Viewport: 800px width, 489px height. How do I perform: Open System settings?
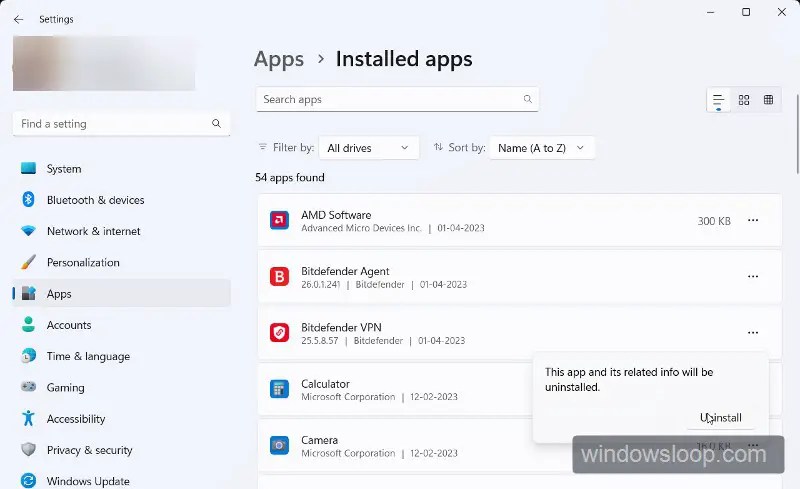(121, 168)
